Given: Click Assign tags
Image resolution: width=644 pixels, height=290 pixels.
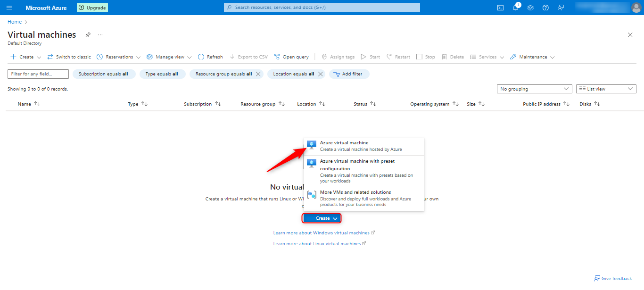Looking at the screenshot, I should coord(338,57).
